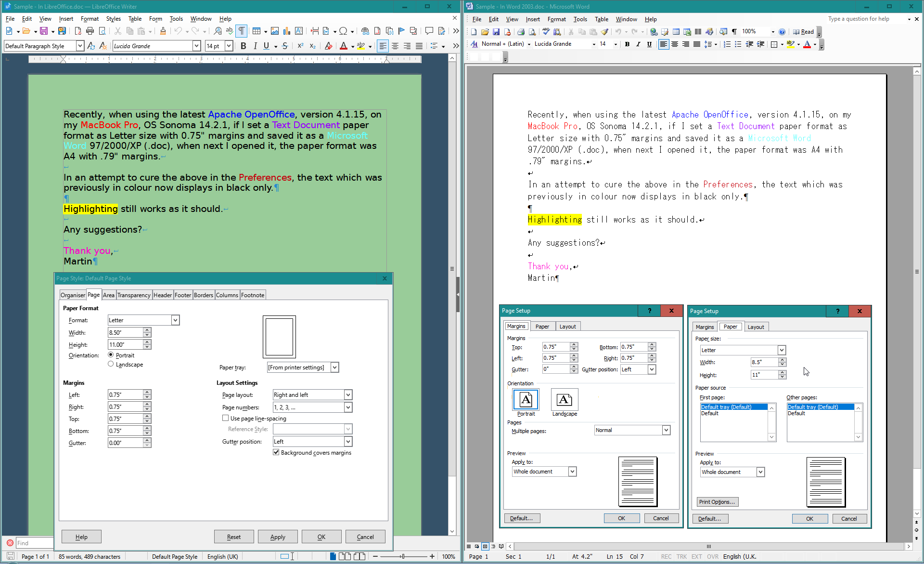Image resolution: width=924 pixels, height=564 pixels.
Task: Click Default button in Margins Page Setup
Action: pos(522,518)
